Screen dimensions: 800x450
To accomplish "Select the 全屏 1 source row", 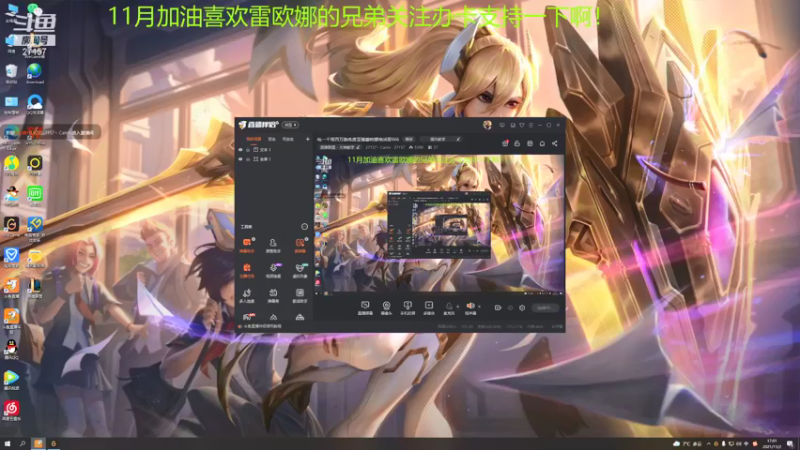I will point(274,159).
